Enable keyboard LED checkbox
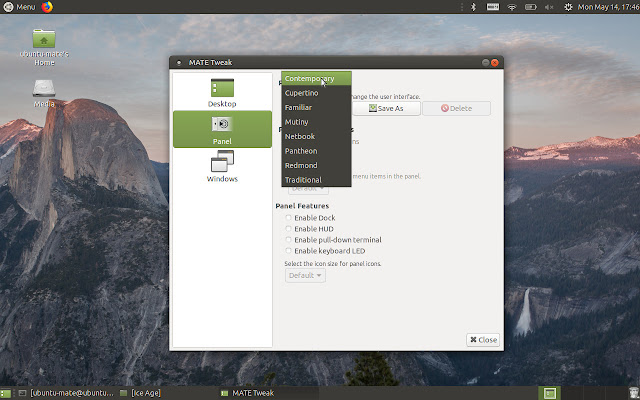The image size is (640, 400). click(289, 251)
